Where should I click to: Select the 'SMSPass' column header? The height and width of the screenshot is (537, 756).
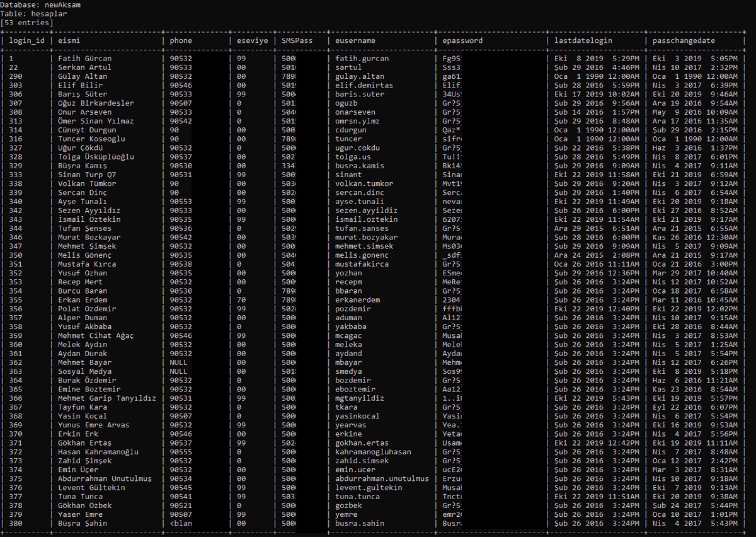(297, 40)
